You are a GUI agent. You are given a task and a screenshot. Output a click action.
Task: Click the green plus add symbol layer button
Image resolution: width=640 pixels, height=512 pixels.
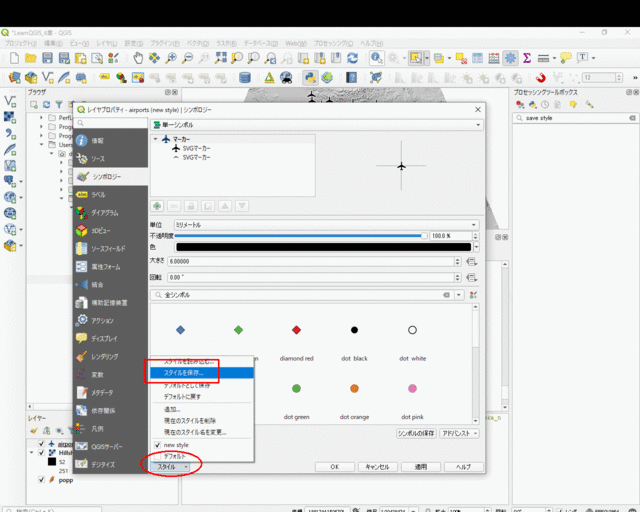(157, 206)
